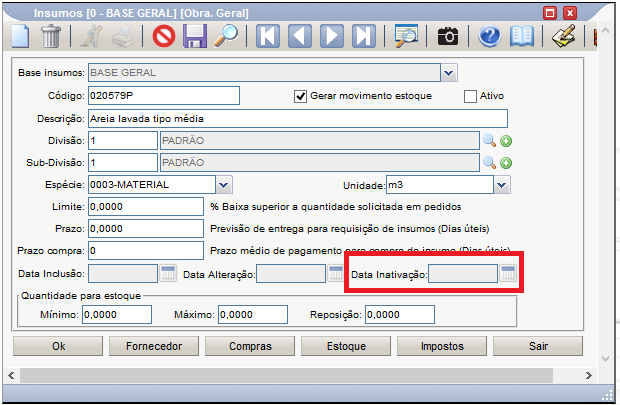Uncheck Gerar movimento estoque
Screen dimensions: 620x405
tap(300, 96)
